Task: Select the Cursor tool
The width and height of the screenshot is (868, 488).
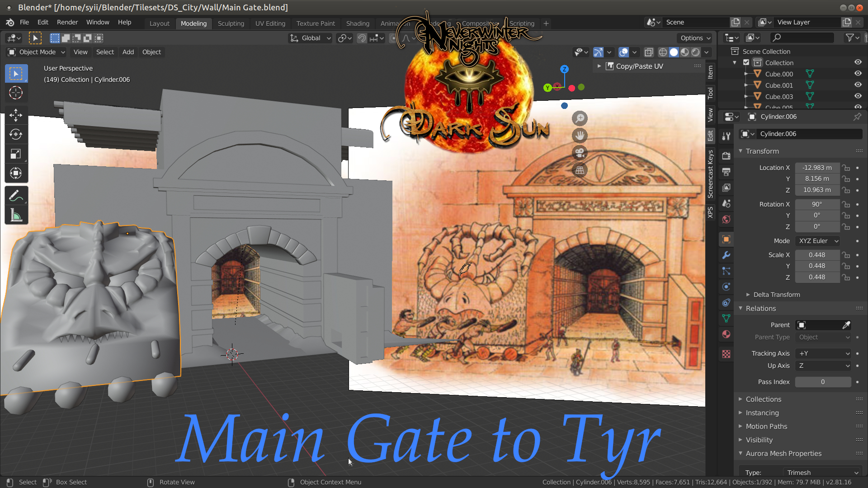Action: tap(16, 93)
